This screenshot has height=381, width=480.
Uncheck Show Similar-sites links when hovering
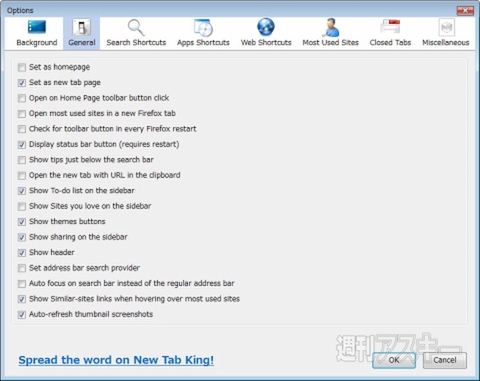click(x=22, y=299)
